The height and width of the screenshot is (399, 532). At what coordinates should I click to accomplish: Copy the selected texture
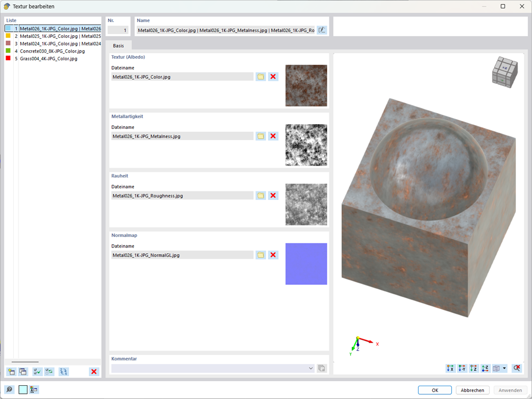[23, 372]
